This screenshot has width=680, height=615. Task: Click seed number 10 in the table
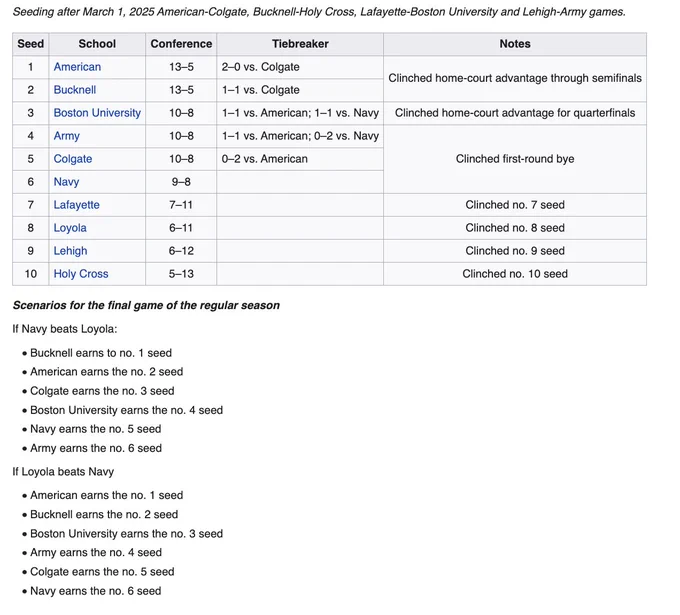(30, 274)
